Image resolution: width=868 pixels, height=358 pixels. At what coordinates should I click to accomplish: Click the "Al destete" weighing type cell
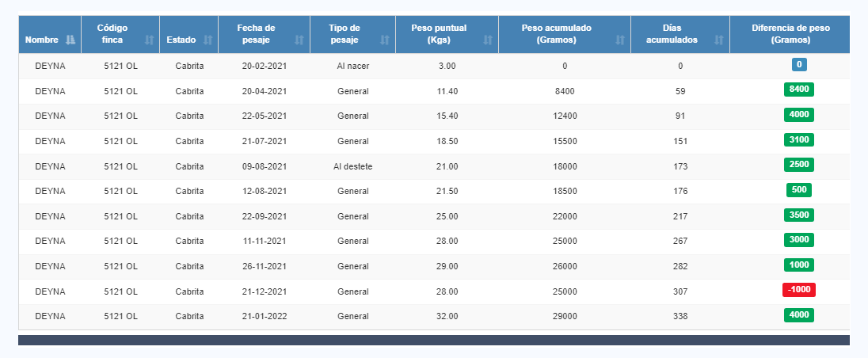(x=352, y=166)
